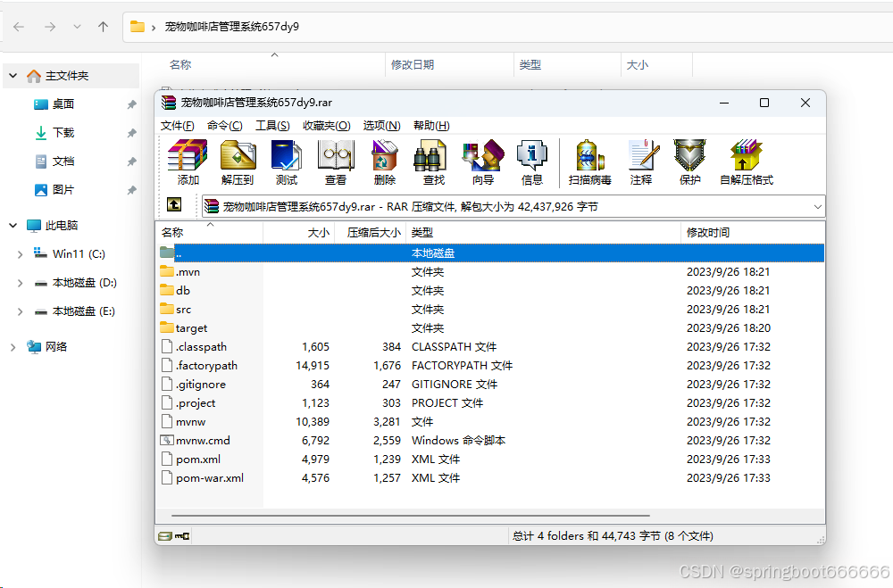Click the Scan Virus (扫描病毒) icon

pyautogui.click(x=590, y=162)
